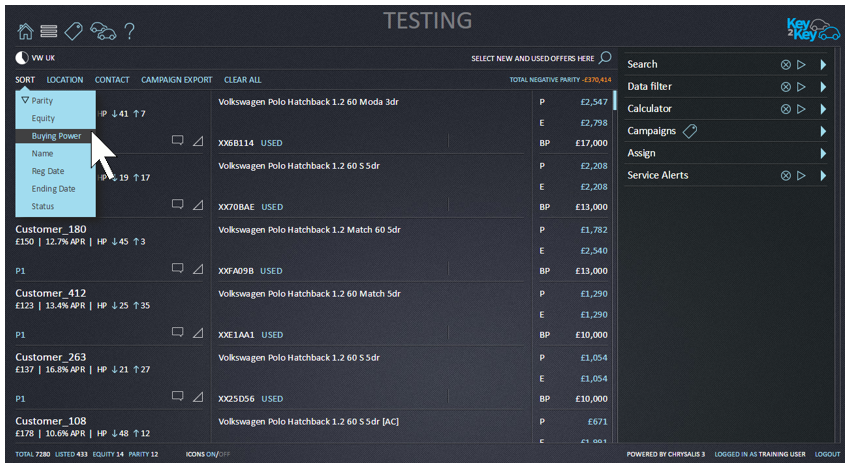The width and height of the screenshot is (848, 466).
Task: Toggle ICONS ON/OFF in status bar
Action: 208,454
